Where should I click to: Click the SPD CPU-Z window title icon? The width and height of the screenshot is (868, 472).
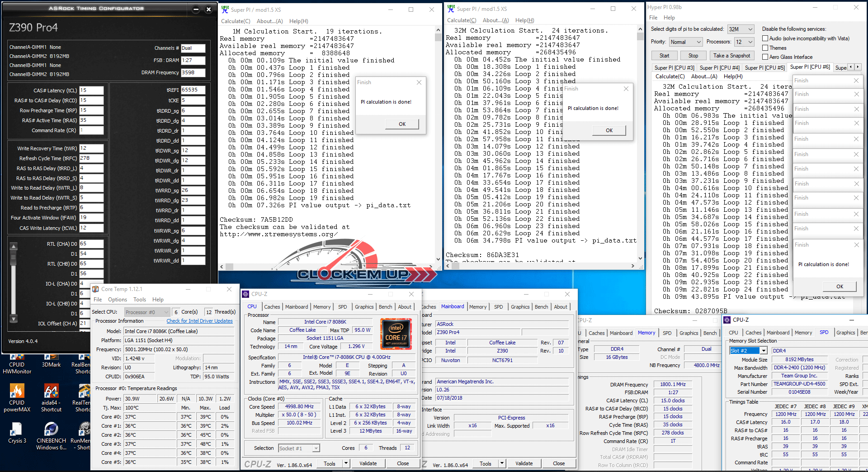(x=727, y=320)
